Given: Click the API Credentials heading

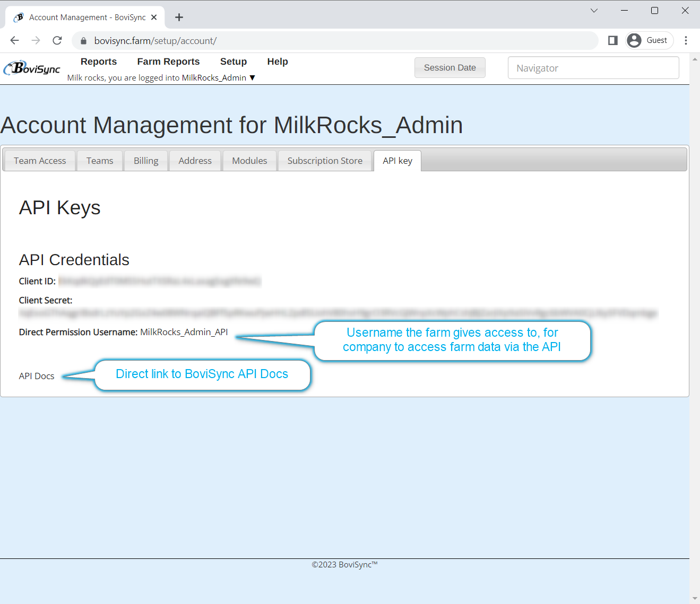Looking at the screenshot, I should click(x=74, y=260).
